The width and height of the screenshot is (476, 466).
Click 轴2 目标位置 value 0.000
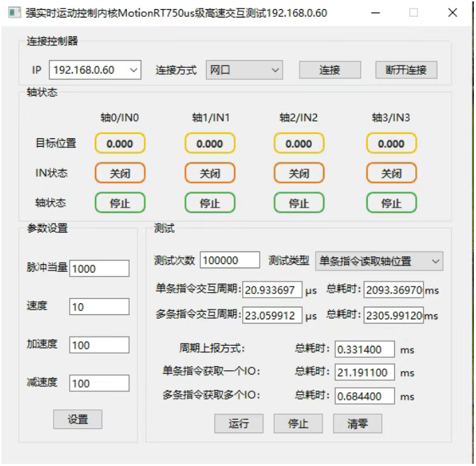coord(299,143)
